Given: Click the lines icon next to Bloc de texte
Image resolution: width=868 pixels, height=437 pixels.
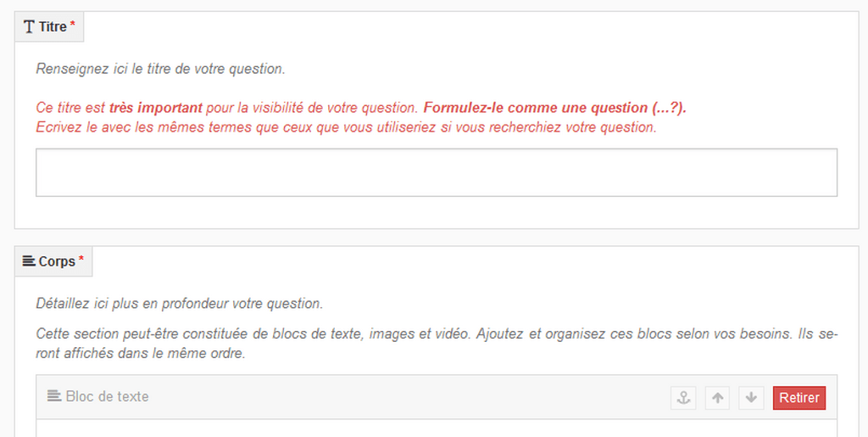Looking at the screenshot, I should [53, 396].
